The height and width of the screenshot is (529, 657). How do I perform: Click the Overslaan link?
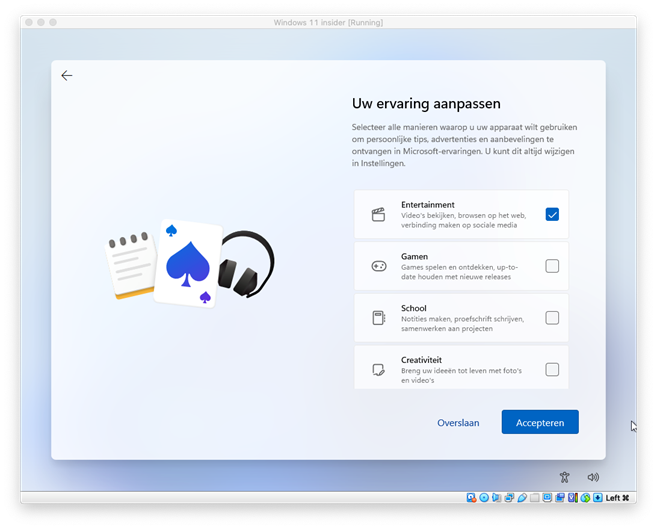pos(458,423)
